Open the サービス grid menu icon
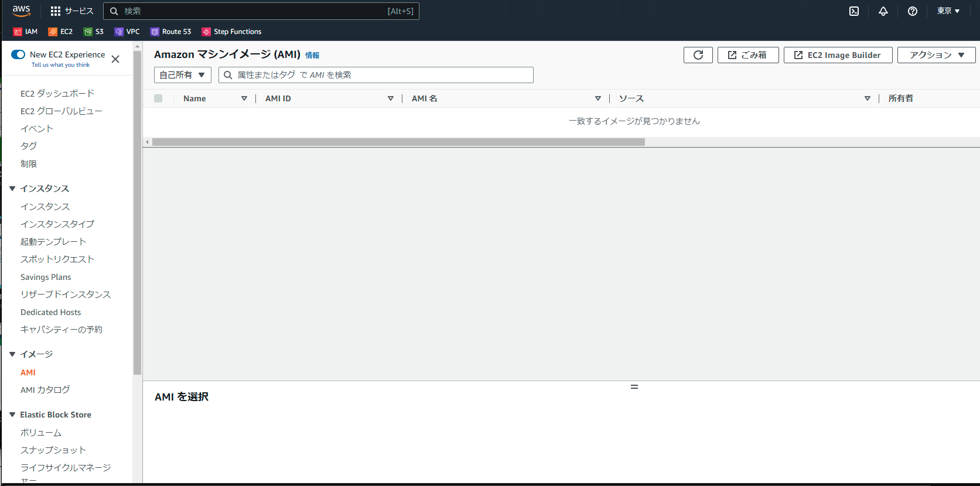The image size is (980, 486). coord(56,11)
